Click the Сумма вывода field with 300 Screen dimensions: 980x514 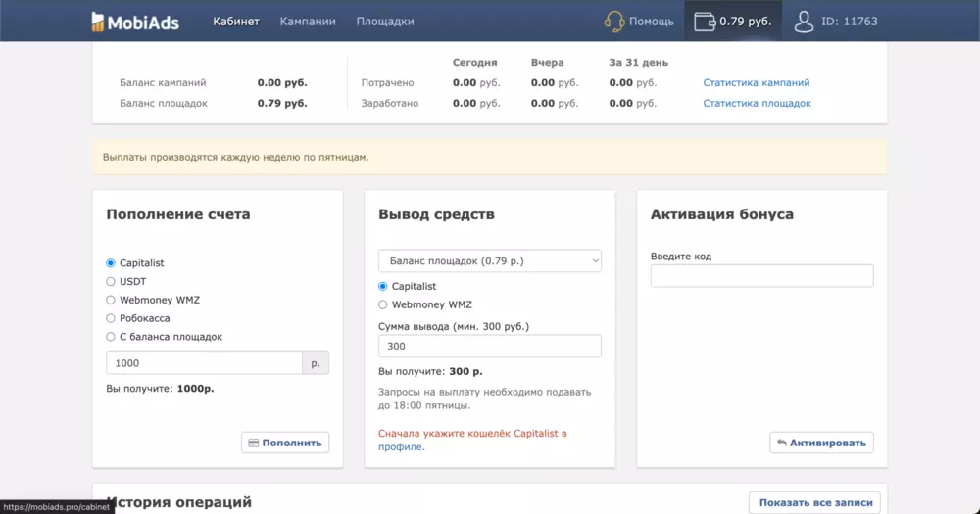[489, 346]
